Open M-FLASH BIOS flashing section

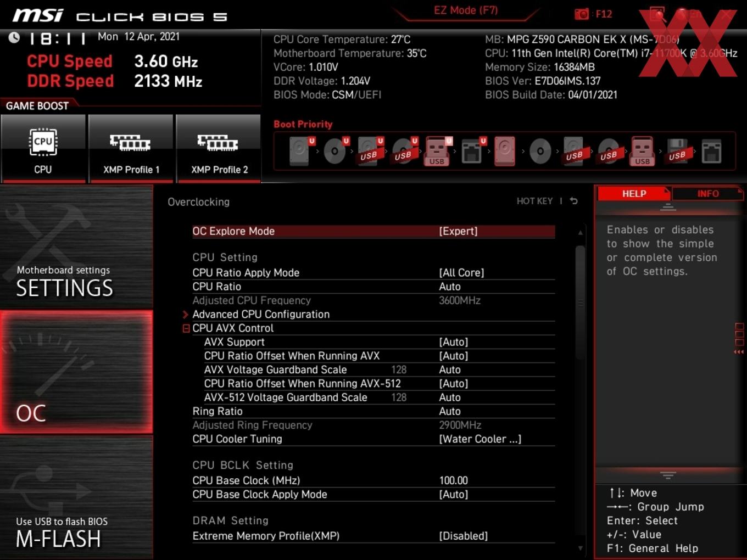(x=76, y=497)
